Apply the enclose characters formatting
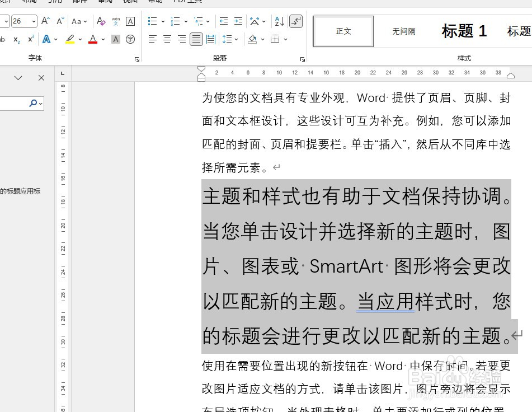Viewport: 532px width, 412px height. [131, 39]
